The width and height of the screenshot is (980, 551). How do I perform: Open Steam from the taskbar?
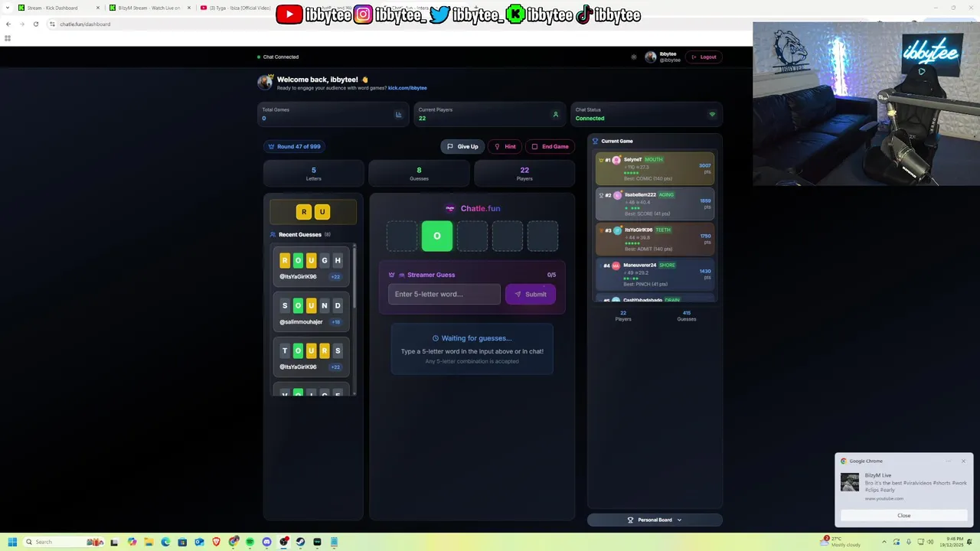tap(300, 542)
